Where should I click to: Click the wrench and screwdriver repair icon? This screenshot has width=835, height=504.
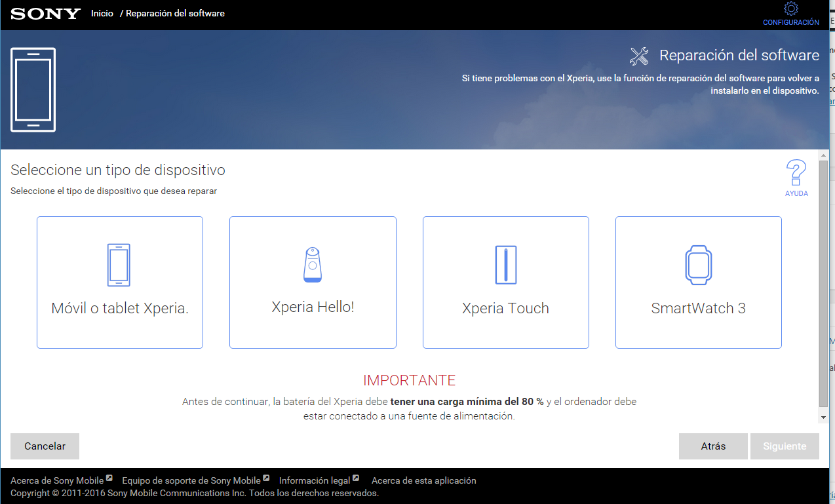[638, 56]
